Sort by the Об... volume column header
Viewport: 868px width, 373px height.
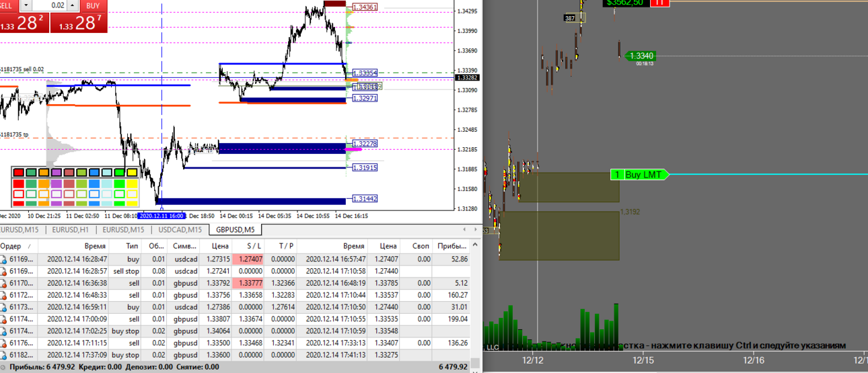click(x=154, y=247)
